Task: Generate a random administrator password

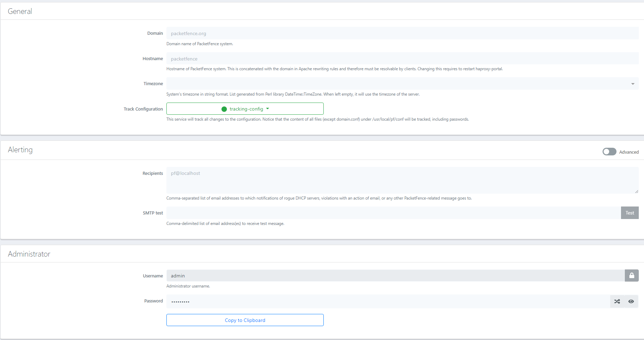Action: (x=617, y=301)
